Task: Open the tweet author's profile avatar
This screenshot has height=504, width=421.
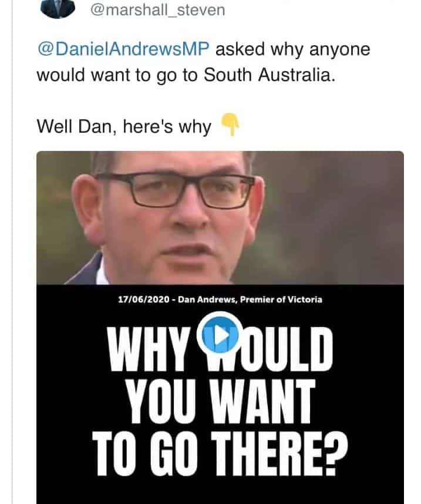Action: tap(58, 9)
